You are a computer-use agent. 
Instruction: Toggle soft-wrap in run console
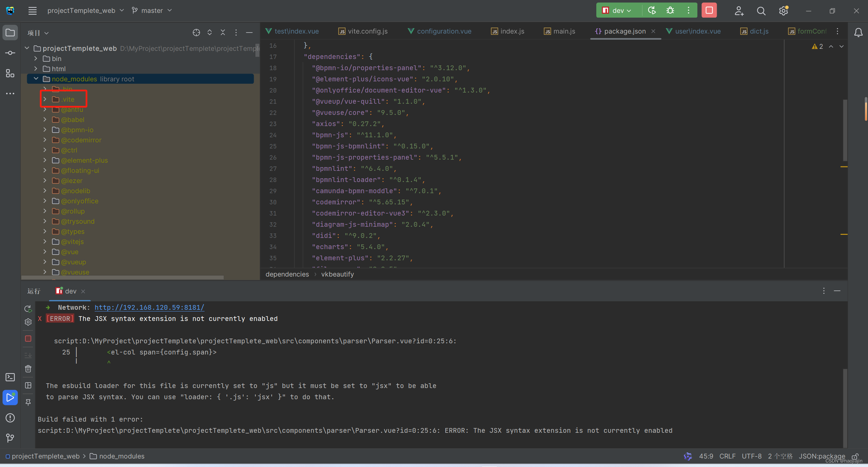pyautogui.click(x=28, y=355)
